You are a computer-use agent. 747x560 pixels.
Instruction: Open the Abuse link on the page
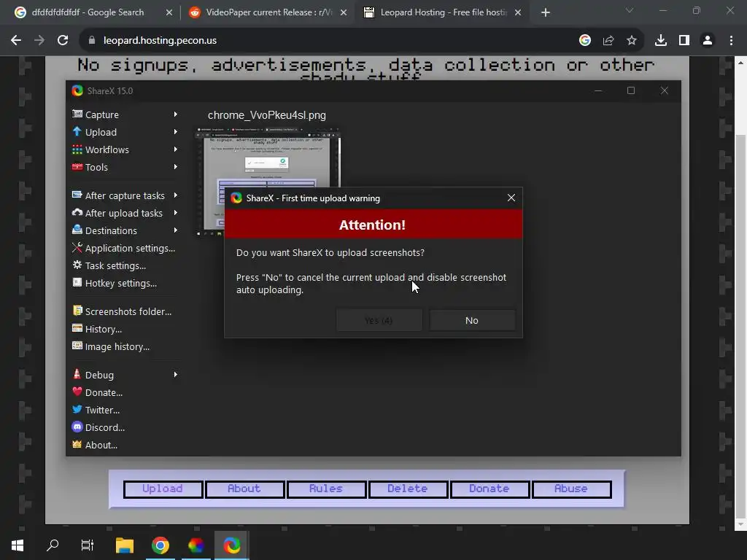[571, 489]
